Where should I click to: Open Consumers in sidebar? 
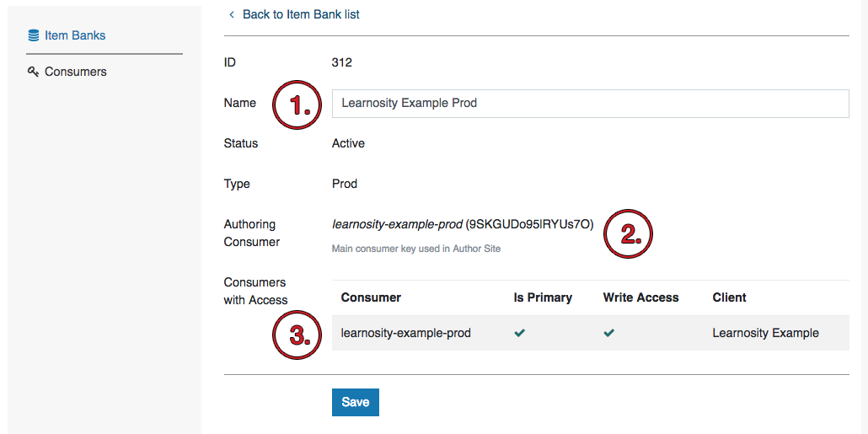(75, 72)
